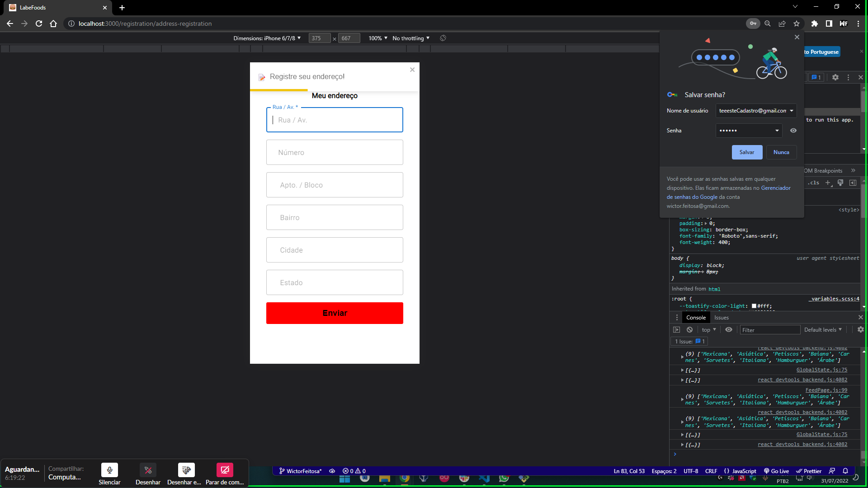Clear the console with the block icon
Image resolution: width=868 pixels, height=488 pixels.
[x=689, y=330]
